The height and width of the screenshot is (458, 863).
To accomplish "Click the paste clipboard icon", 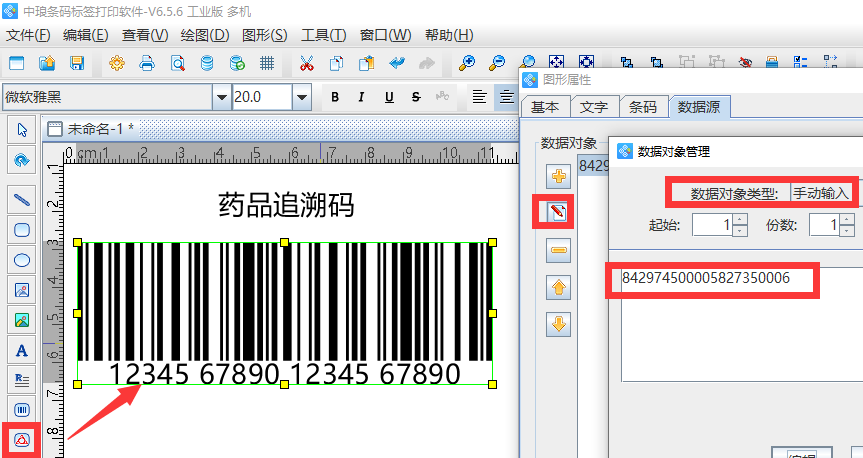I will [x=367, y=63].
